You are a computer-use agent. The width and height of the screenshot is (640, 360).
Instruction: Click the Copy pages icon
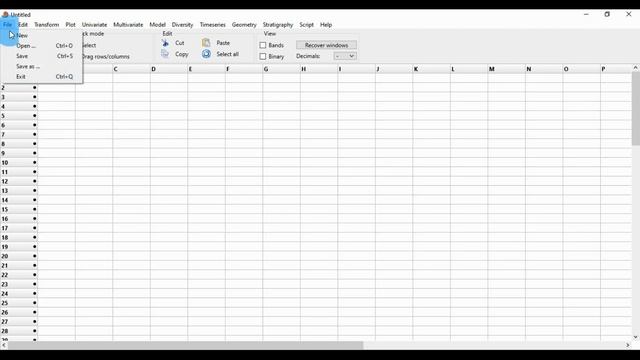point(165,54)
